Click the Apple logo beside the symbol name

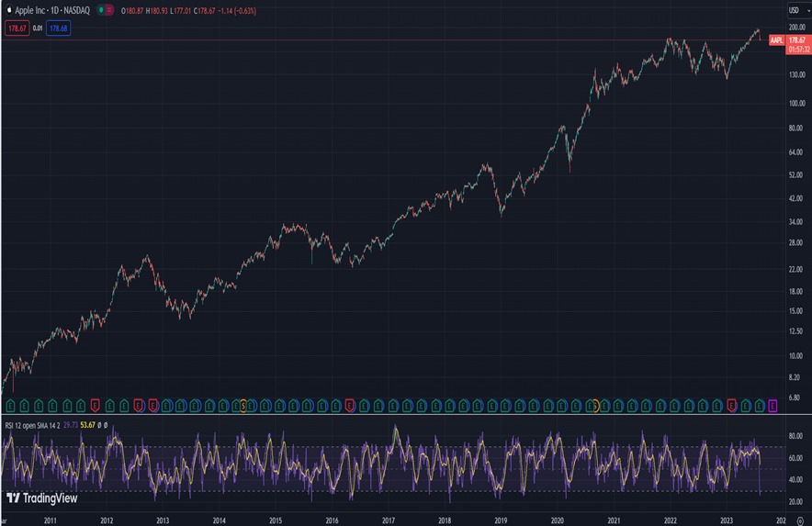(x=9, y=10)
